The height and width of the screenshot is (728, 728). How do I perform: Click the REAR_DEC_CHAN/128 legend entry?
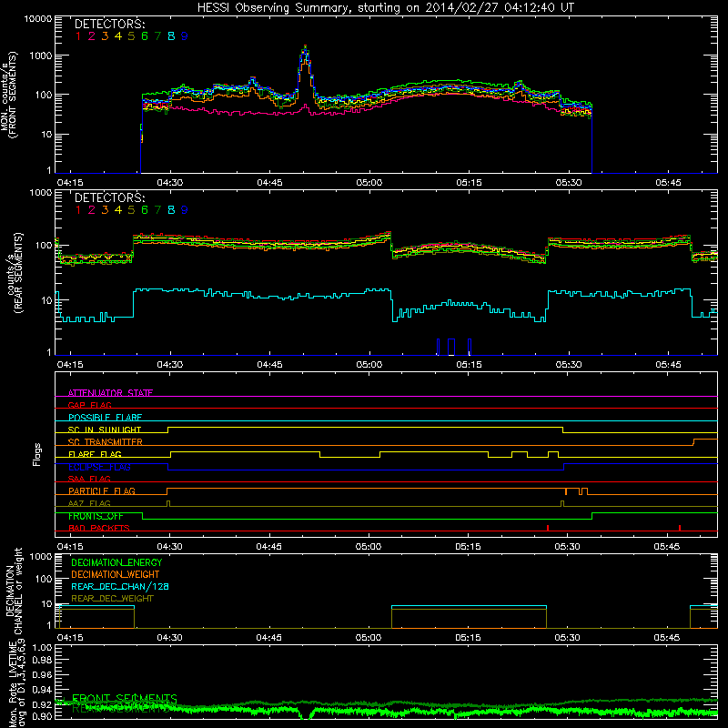point(120,587)
